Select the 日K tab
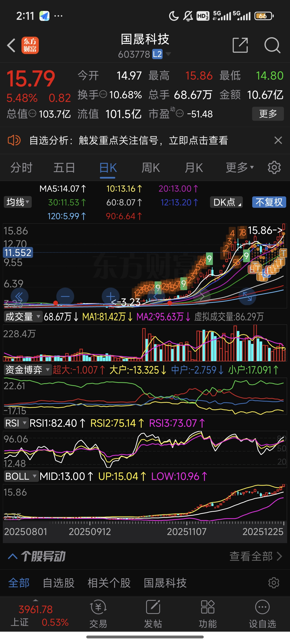The height and width of the screenshot is (644, 290). click(x=108, y=167)
